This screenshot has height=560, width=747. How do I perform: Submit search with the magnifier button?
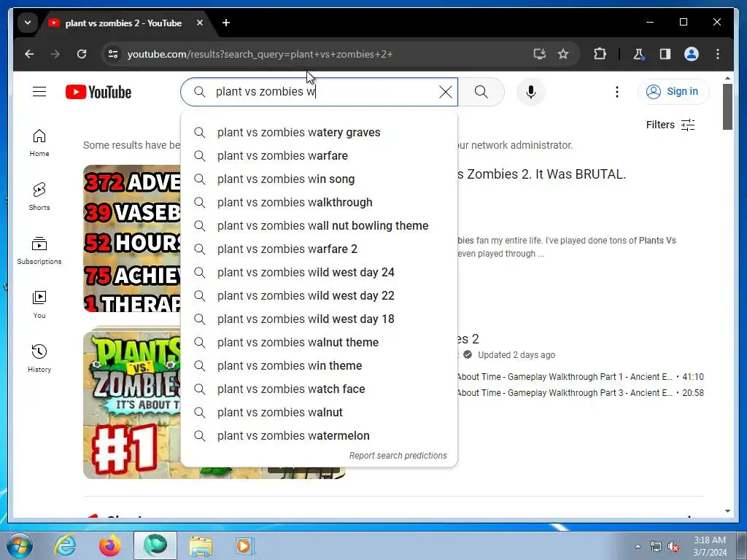click(x=481, y=91)
